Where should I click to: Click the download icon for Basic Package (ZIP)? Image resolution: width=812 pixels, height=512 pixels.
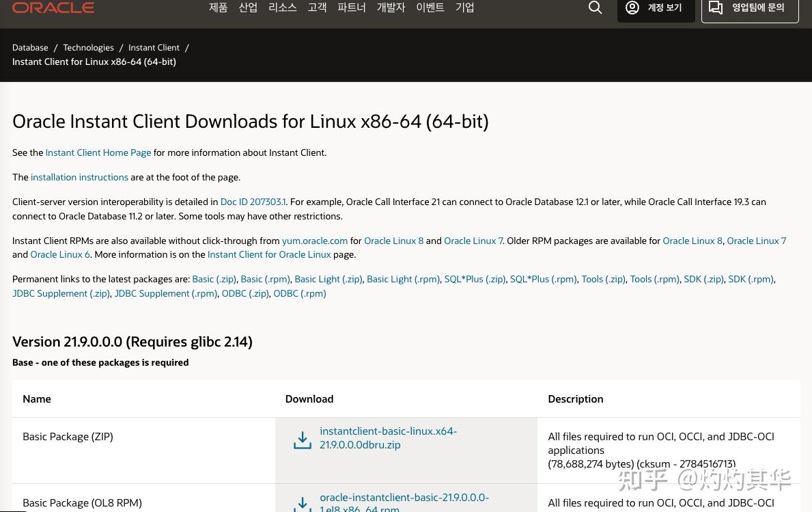303,440
